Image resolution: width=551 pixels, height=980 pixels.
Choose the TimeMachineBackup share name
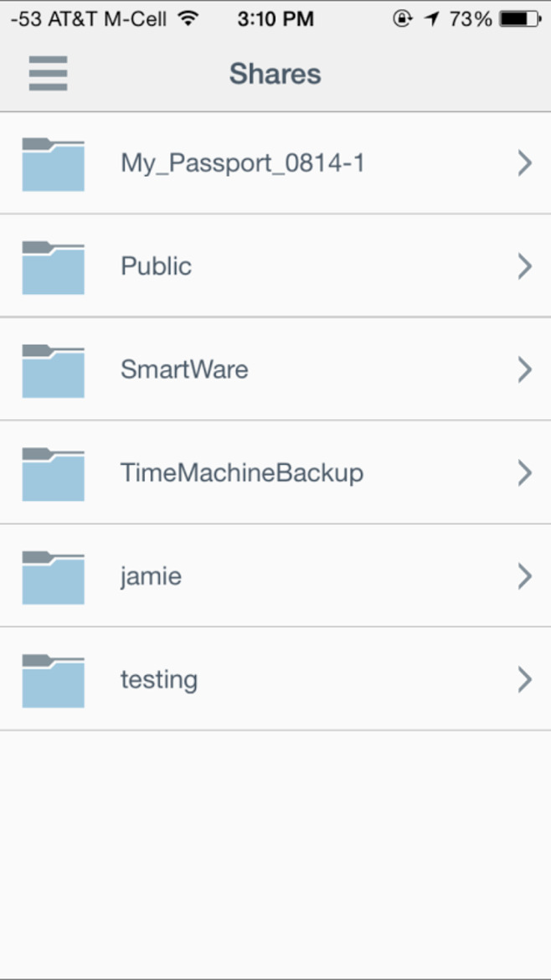coord(242,473)
